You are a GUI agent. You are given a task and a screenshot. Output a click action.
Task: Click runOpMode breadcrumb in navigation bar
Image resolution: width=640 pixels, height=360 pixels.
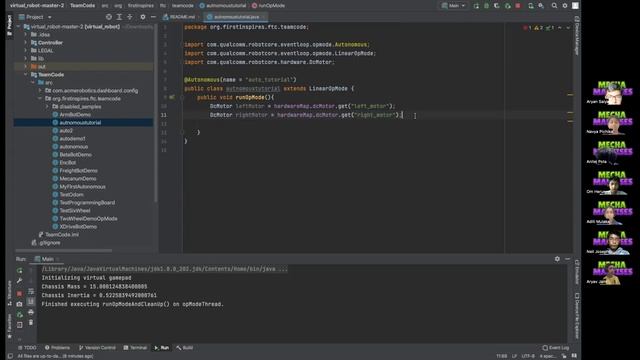[269, 6]
